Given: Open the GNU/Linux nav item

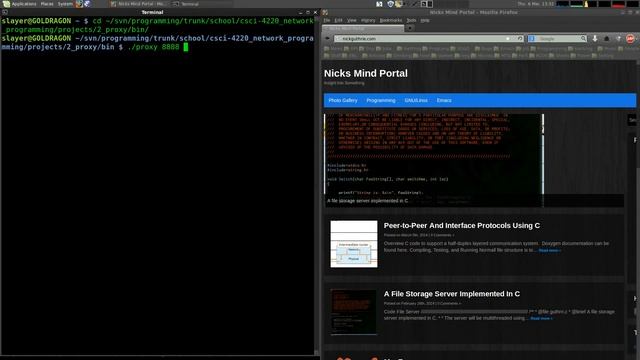Looking at the screenshot, I should [x=416, y=100].
